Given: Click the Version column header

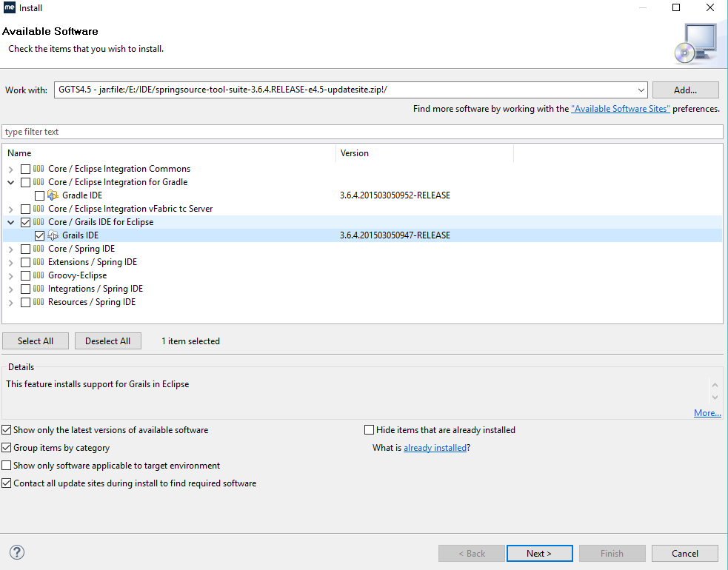Looking at the screenshot, I should click(x=424, y=153).
